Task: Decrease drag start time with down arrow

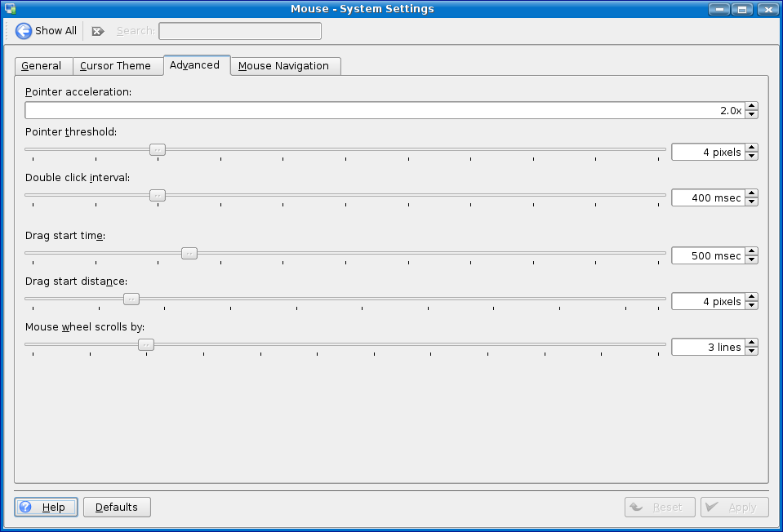Action: point(751,259)
